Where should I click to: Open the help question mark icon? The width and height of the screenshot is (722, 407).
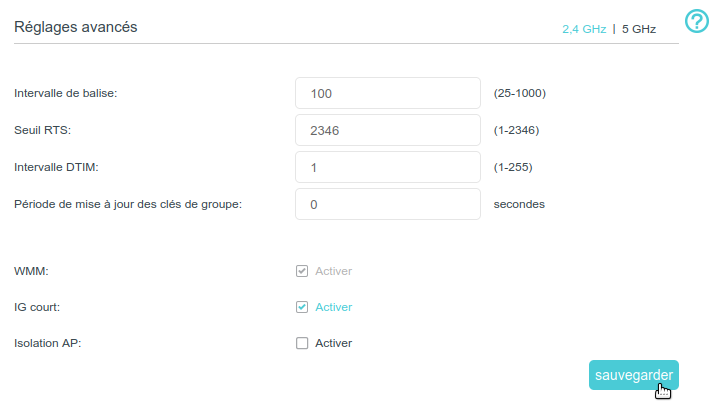click(x=696, y=21)
